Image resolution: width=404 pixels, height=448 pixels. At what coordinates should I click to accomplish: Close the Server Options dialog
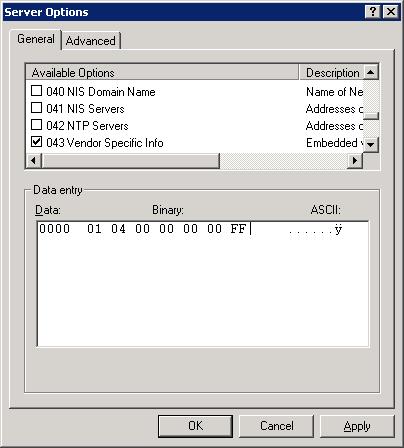[391, 12]
